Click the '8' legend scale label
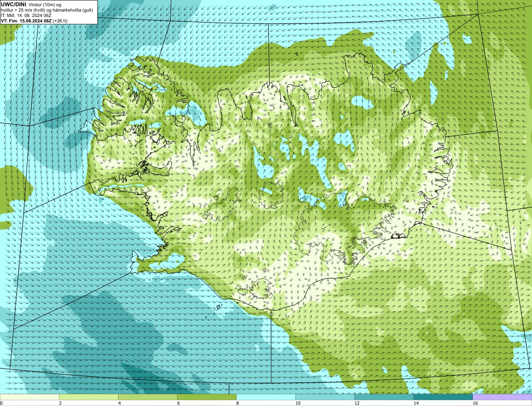 [x=238, y=403]
